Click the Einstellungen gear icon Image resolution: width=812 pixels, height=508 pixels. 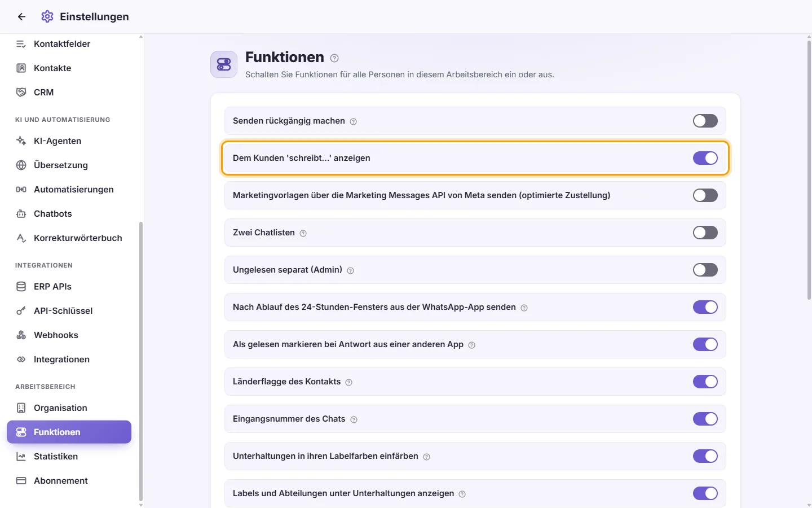[x=47, y=17]
